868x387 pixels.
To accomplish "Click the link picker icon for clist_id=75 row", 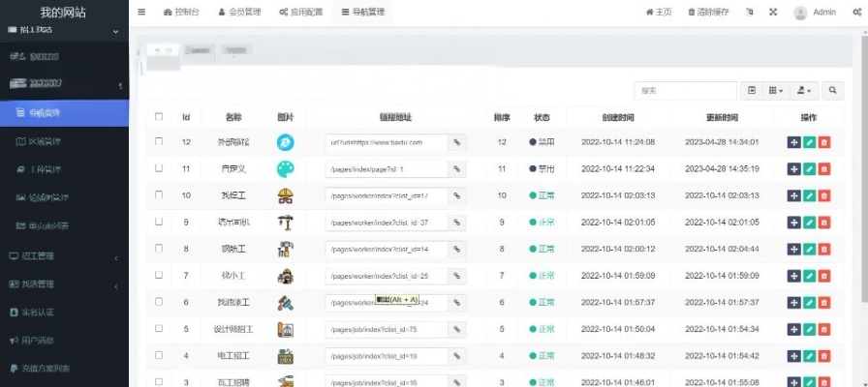I will tap(456, 330).
